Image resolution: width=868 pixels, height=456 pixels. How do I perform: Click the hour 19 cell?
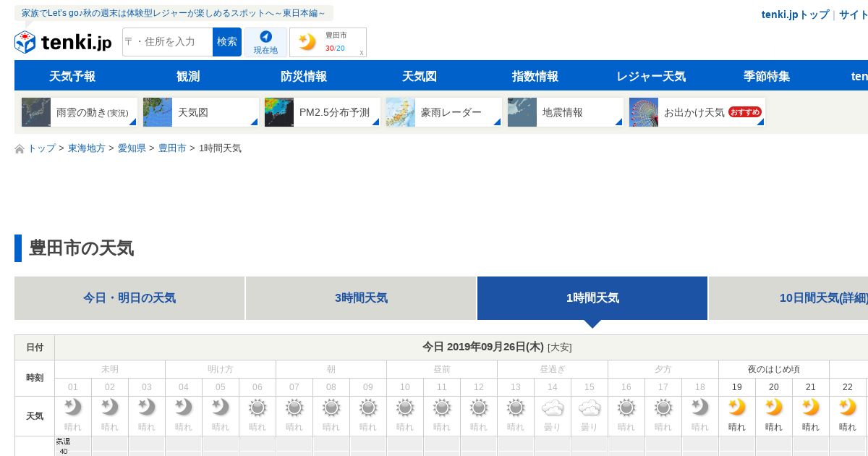point(737,387)
